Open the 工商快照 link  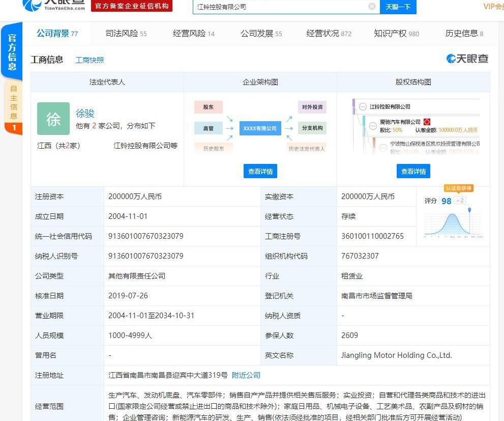[90, 60]
